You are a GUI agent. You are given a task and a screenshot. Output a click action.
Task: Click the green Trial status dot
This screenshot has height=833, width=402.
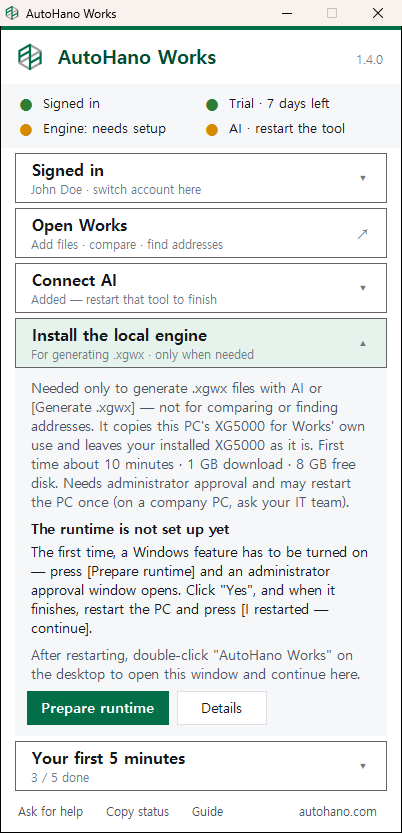tap(212, 105)
